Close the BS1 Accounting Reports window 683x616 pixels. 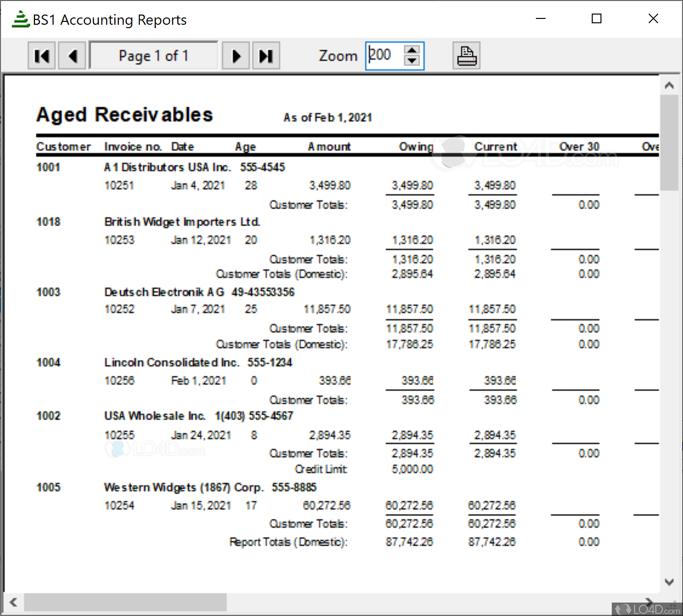tap(653, 19)
